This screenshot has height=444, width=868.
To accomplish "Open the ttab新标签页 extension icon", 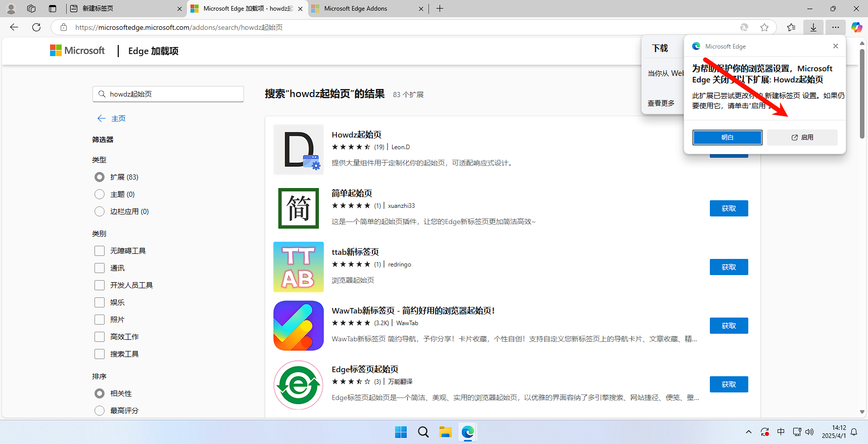I will [299, 267].
